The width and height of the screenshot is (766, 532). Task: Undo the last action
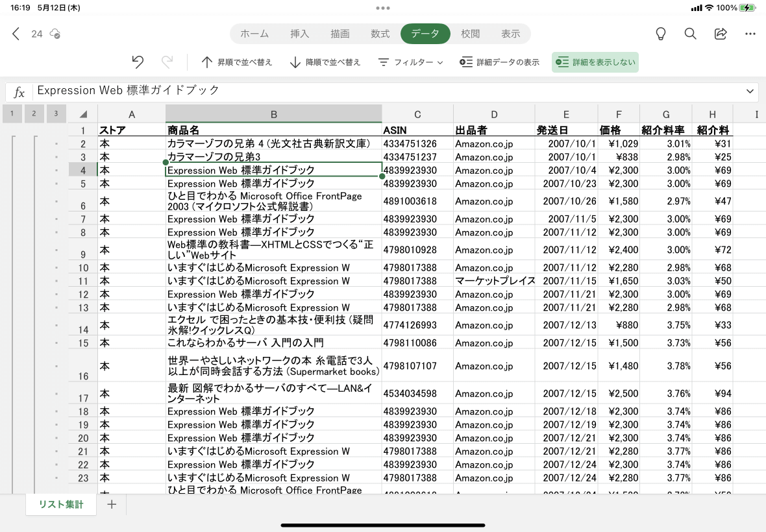[x=138, y=62]
